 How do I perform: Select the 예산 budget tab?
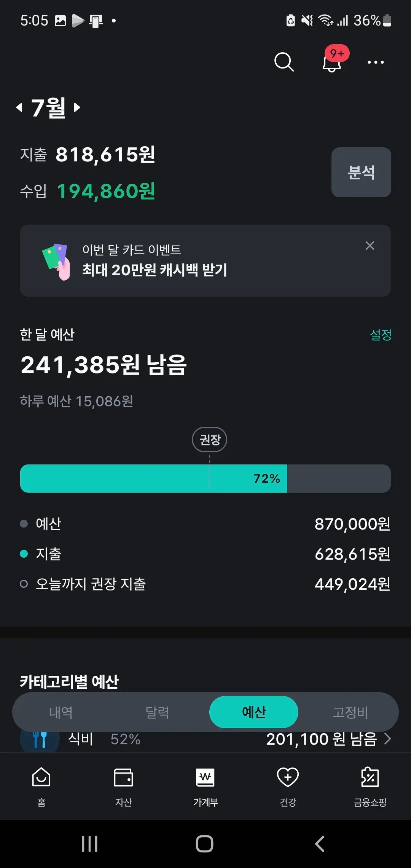[253, 712]
